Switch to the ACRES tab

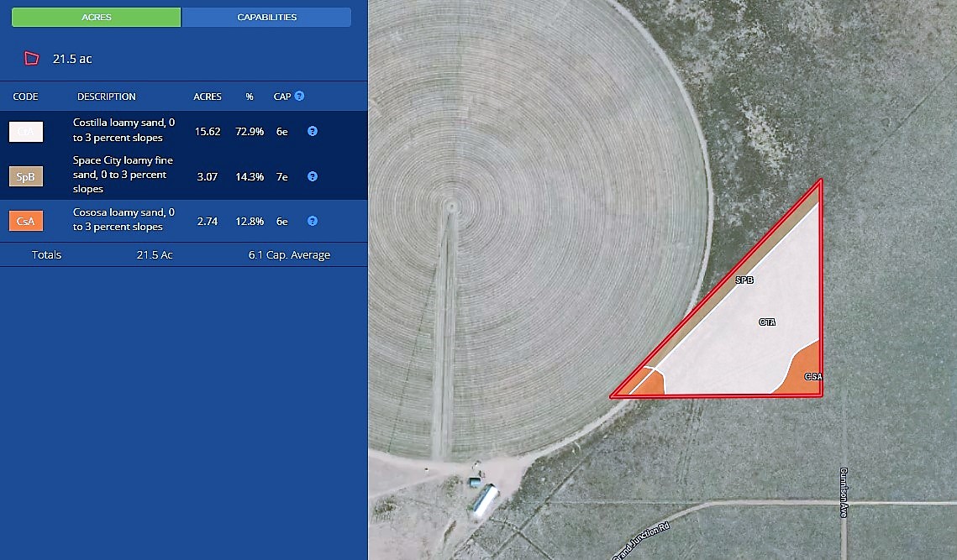tap(96, 17)
